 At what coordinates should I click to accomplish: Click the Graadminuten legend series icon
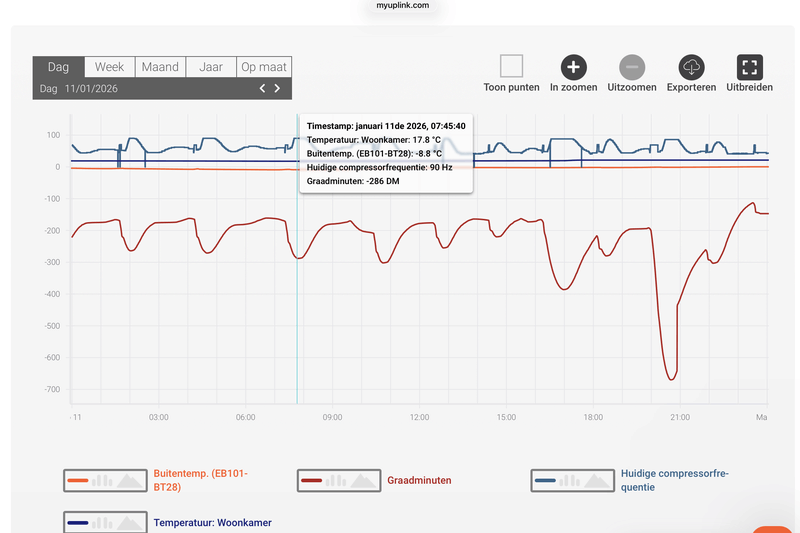point(338,481)
